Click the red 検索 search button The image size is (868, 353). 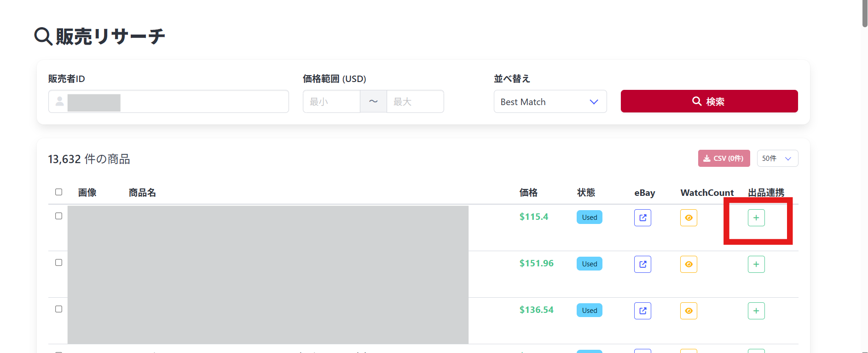click(709, 101)
